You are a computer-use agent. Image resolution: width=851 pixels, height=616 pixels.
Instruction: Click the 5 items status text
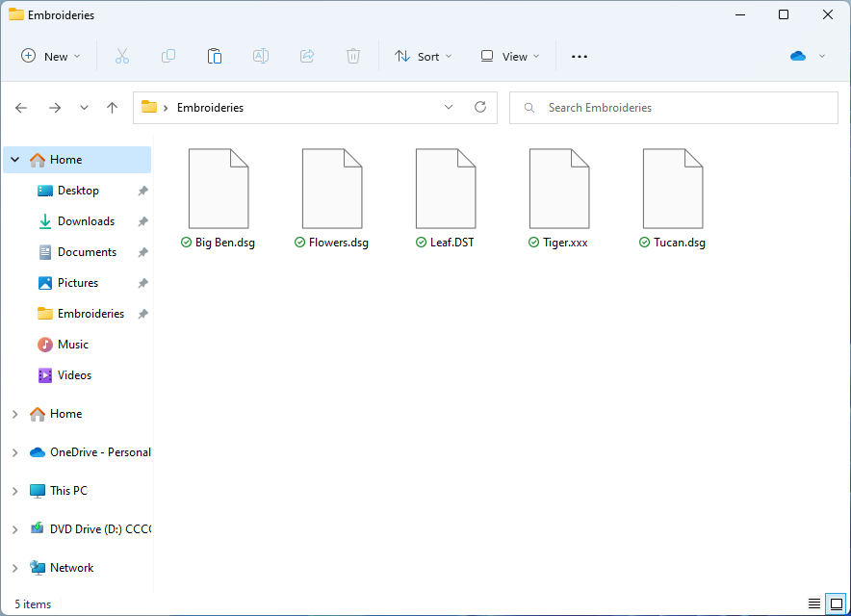click(x=33, y=604)
